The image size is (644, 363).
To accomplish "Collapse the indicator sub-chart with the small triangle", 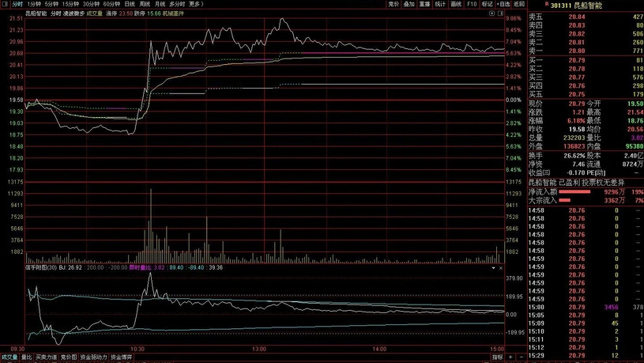I will coord(493,268).
